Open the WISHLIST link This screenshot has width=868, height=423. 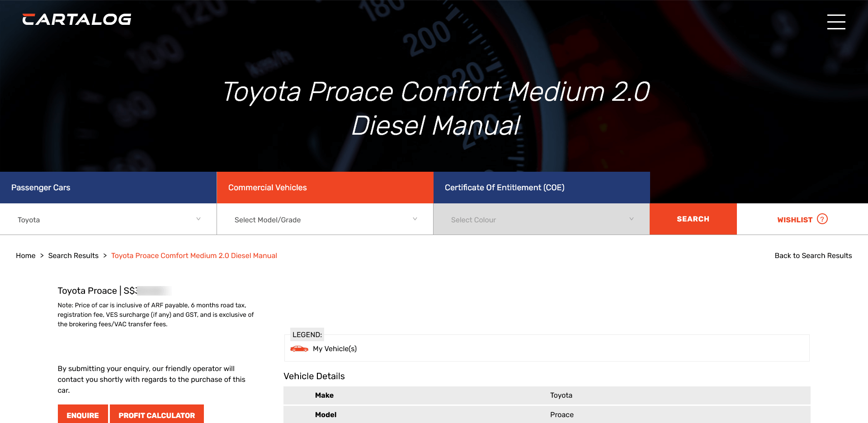pos(794,220)
